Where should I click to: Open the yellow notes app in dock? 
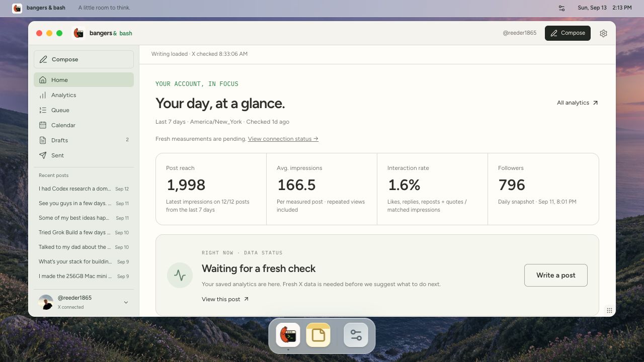tap(318, 335)
